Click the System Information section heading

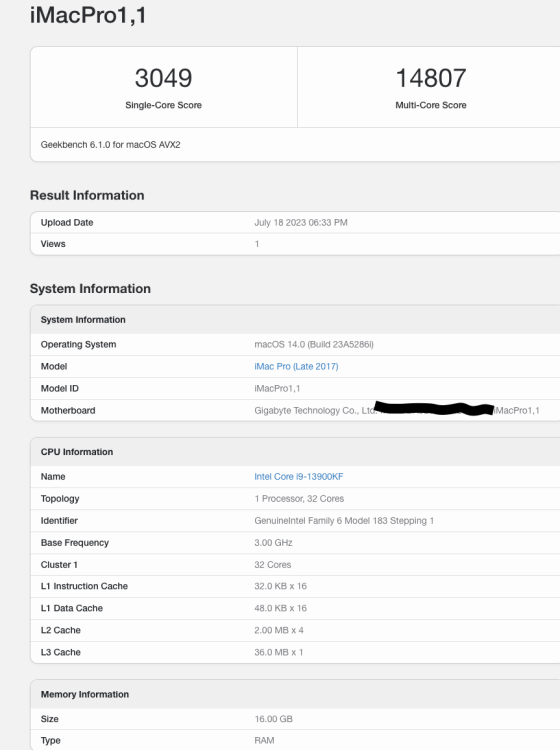click(90, 288)
